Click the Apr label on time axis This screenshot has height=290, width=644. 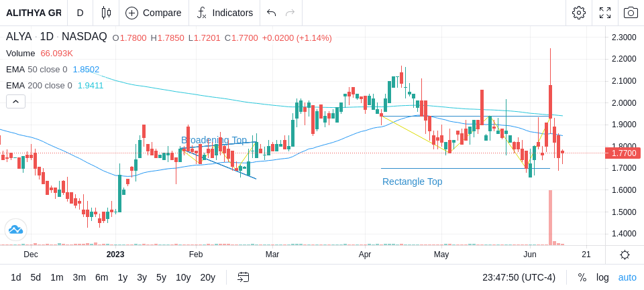[x=365, y=255]
